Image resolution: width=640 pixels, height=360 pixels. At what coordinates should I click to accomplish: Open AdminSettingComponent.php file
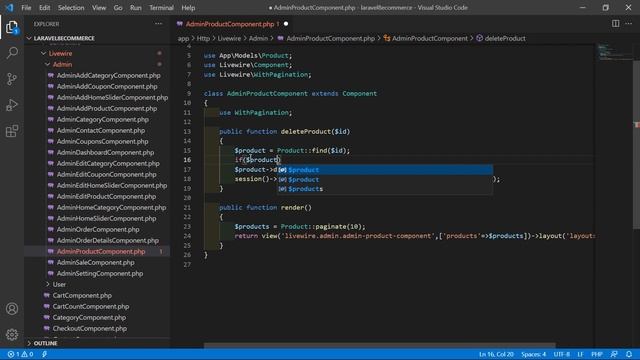coord(100,273)
